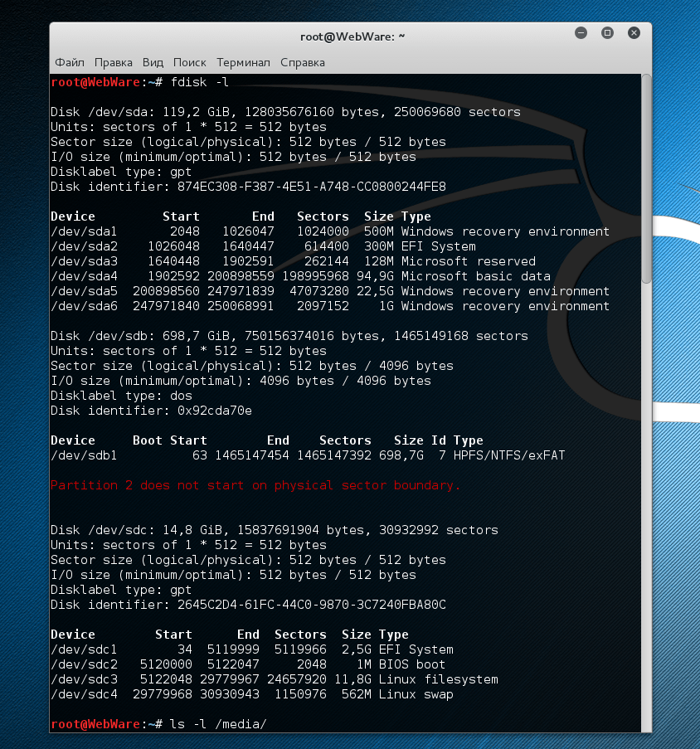Click the Sector size 512 / 4096 bytes line

(252, 366)
